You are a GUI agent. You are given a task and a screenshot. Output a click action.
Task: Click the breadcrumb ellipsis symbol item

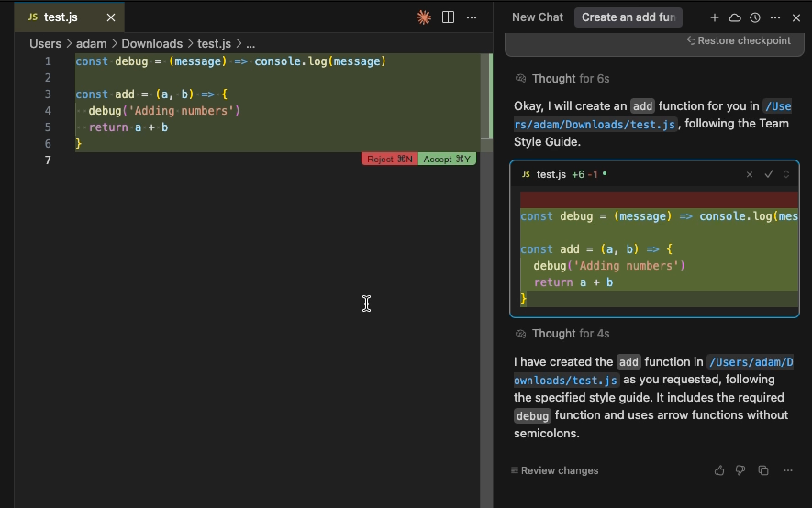click(250, 43)
